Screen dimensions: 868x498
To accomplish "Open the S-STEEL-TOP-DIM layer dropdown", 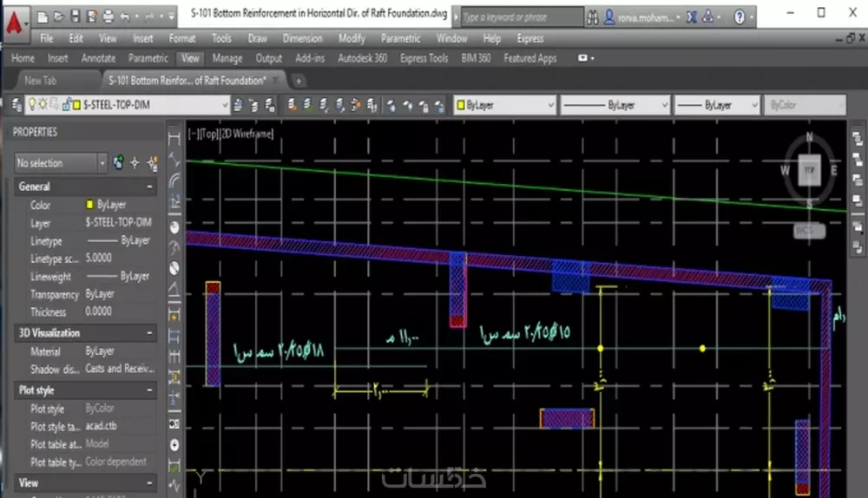I will pos(224,105).
